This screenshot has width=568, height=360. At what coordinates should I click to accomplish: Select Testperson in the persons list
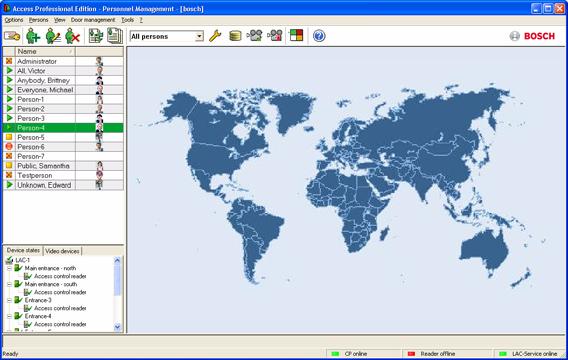coord(63,175)
